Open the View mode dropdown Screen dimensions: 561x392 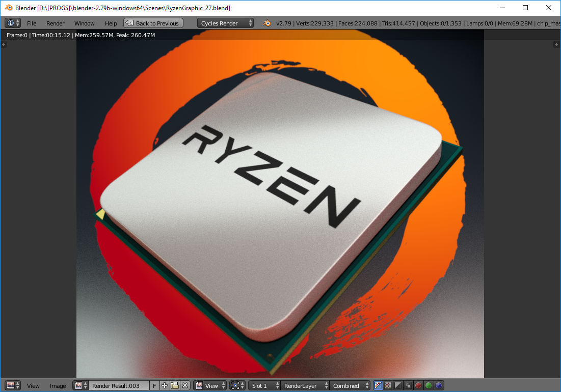pyautogui.click(x=210, y=385)
